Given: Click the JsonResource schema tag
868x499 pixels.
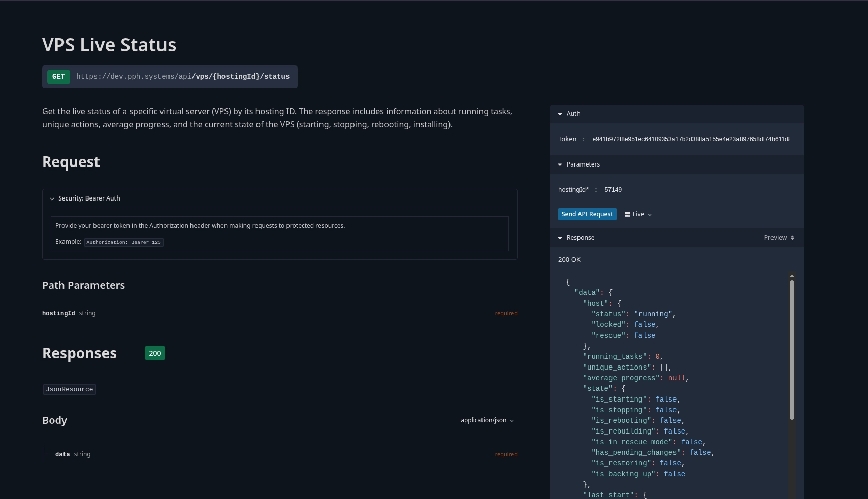Looking at the screenshot, I should 70,389.
